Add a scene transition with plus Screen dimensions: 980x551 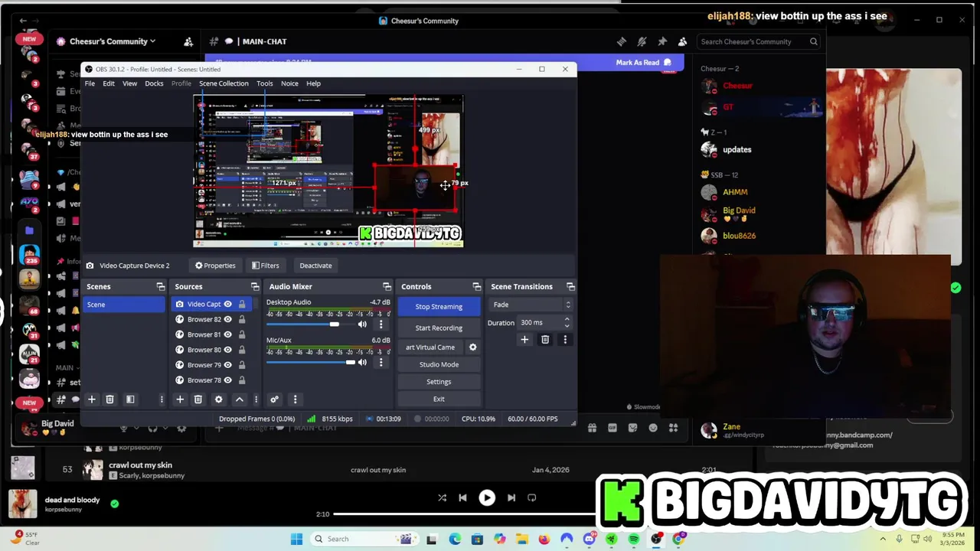(x=524, y=340)
